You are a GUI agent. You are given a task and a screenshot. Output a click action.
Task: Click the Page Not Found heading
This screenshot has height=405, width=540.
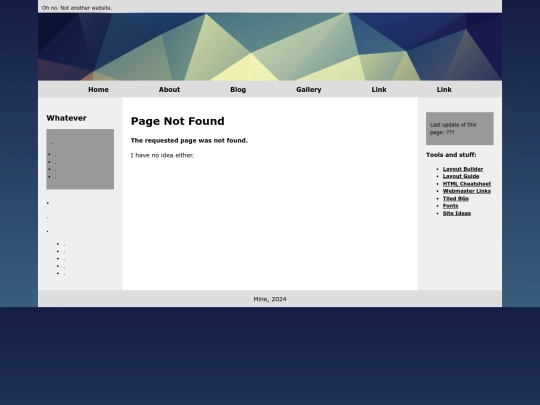[x=177, y=121]
